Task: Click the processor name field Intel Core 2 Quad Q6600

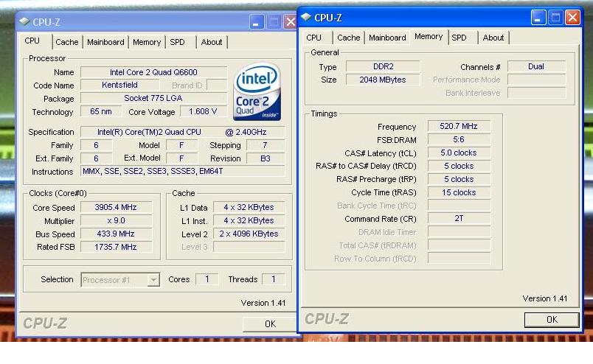Action: point(153,72)
